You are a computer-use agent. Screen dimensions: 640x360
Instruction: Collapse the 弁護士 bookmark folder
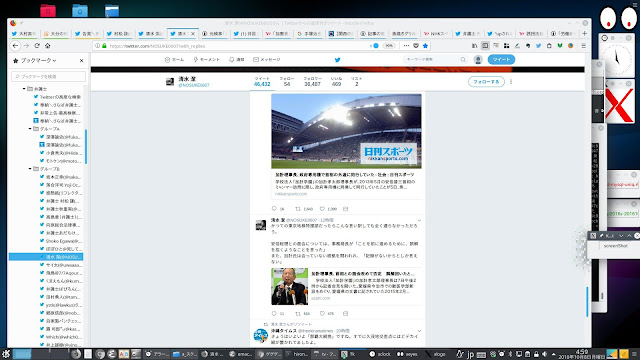point(24,89)
